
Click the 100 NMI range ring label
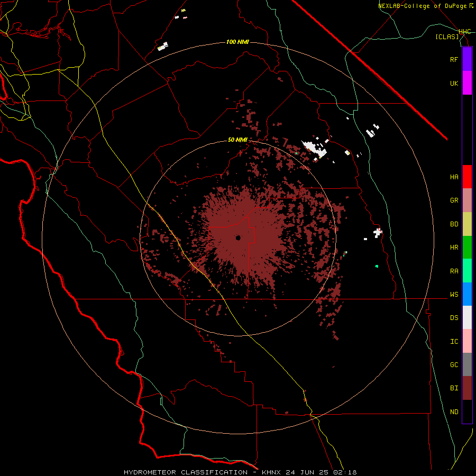pos(237,42)
